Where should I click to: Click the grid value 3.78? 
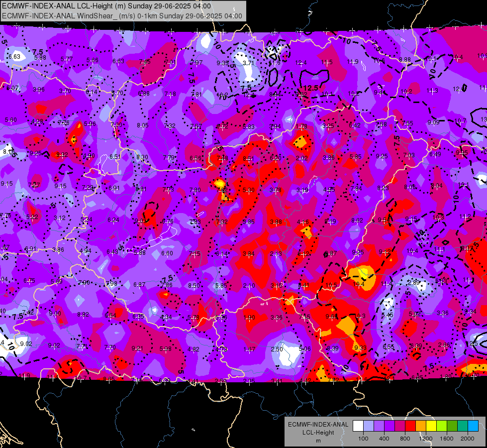pyautogui.click(x=276, y=190)
